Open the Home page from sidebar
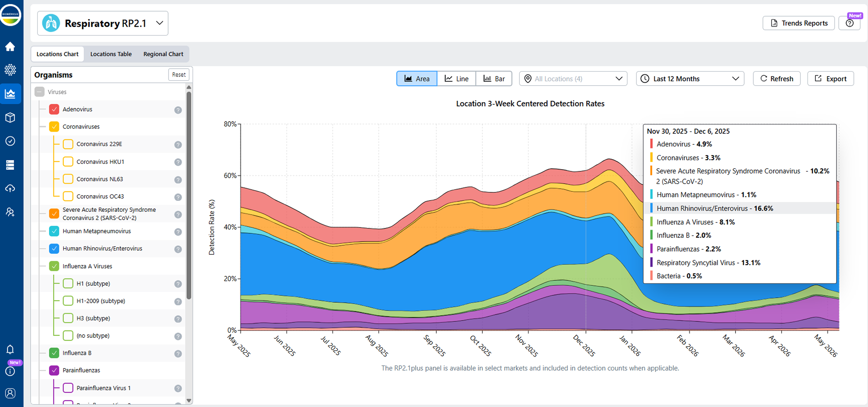 coord(10,46)
